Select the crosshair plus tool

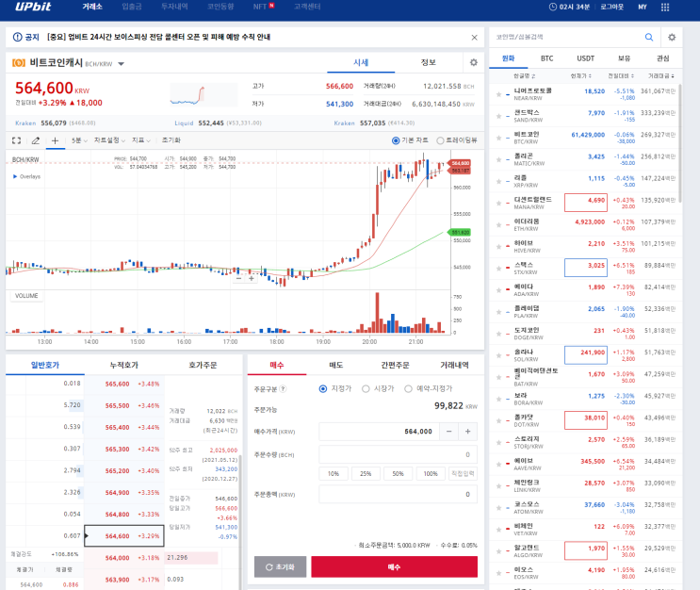click(x=55, y=140)
